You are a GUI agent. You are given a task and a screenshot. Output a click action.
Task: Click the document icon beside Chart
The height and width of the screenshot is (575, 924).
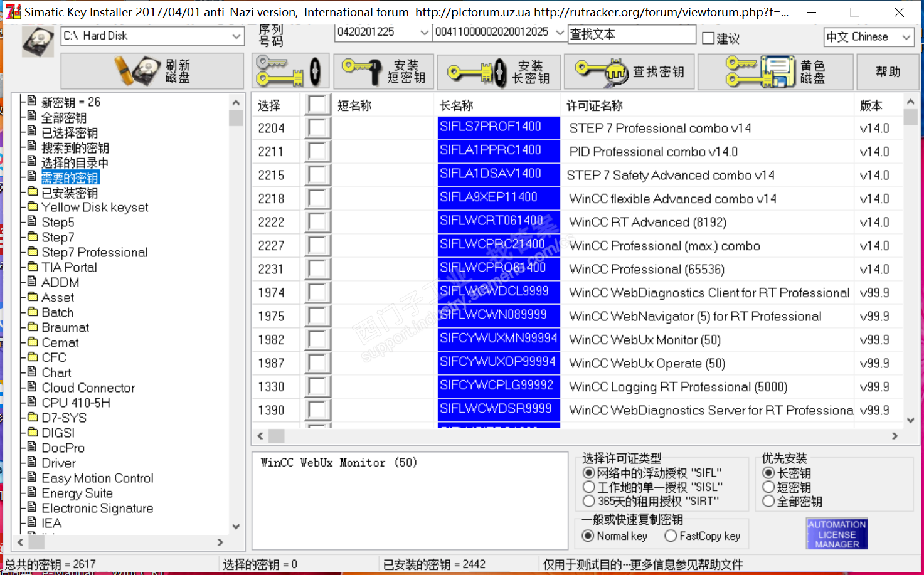pos(33,372)
